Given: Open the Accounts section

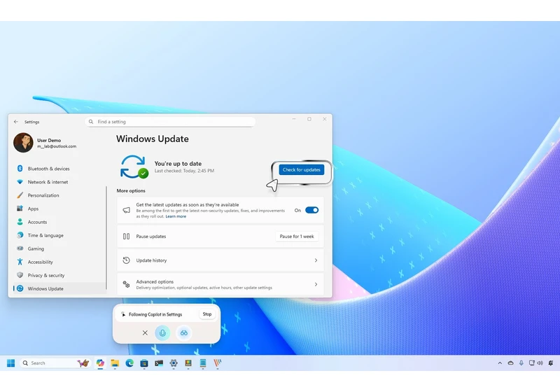Looking at the screenshot, I should click(37, 222).
